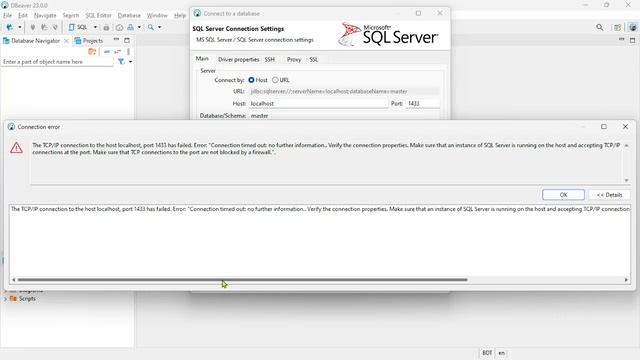Image resolution: width=640 pixels, height=360 pixels.
Task: Close the Database Navigator tab
Action: (x=66, y=41)
